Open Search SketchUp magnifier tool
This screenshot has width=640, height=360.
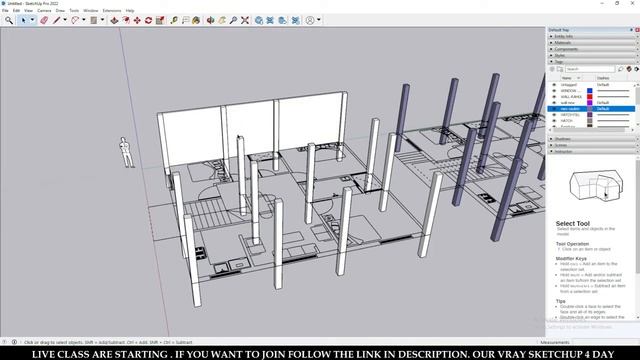[9, 20]
